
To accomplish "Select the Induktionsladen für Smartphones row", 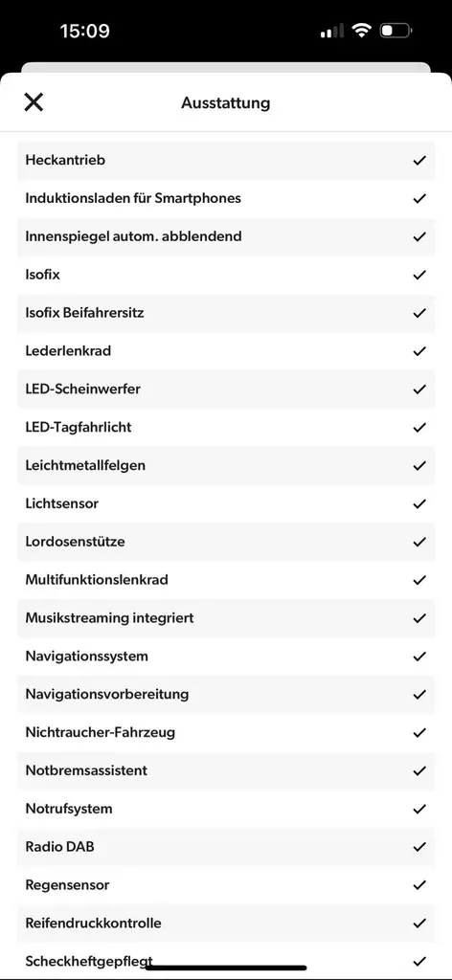I will (x=226, y=199).
